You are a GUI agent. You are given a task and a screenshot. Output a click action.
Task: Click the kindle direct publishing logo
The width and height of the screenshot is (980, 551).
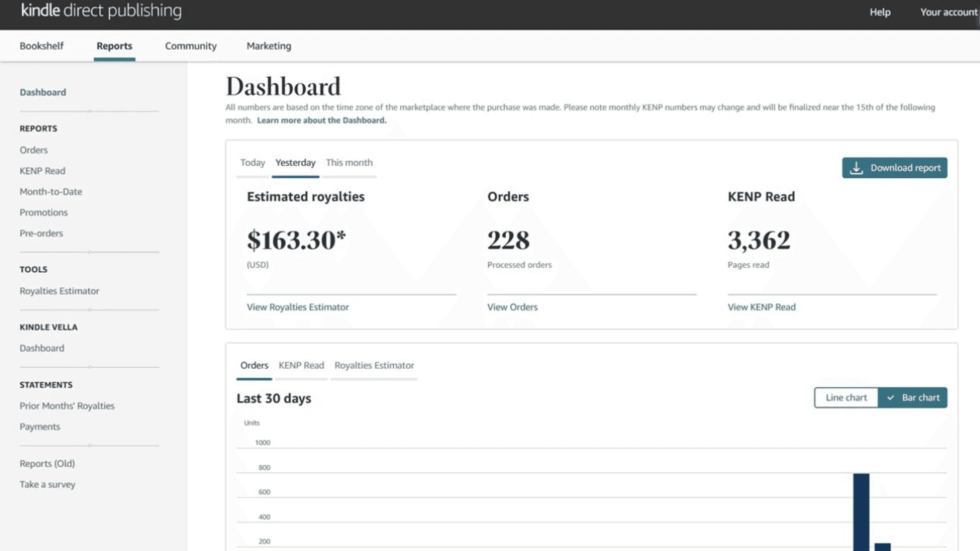point(101,11)
